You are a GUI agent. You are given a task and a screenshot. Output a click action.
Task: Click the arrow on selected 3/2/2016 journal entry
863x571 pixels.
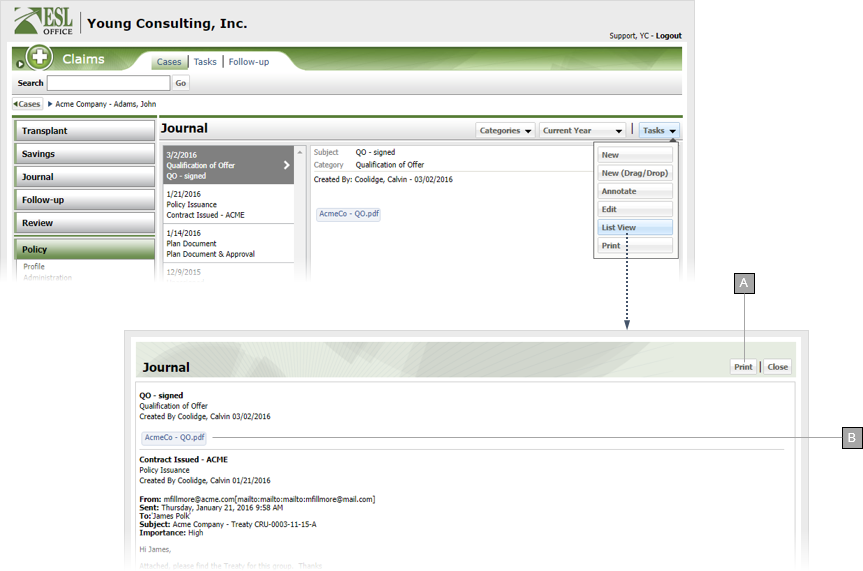(x=286, y=165)
